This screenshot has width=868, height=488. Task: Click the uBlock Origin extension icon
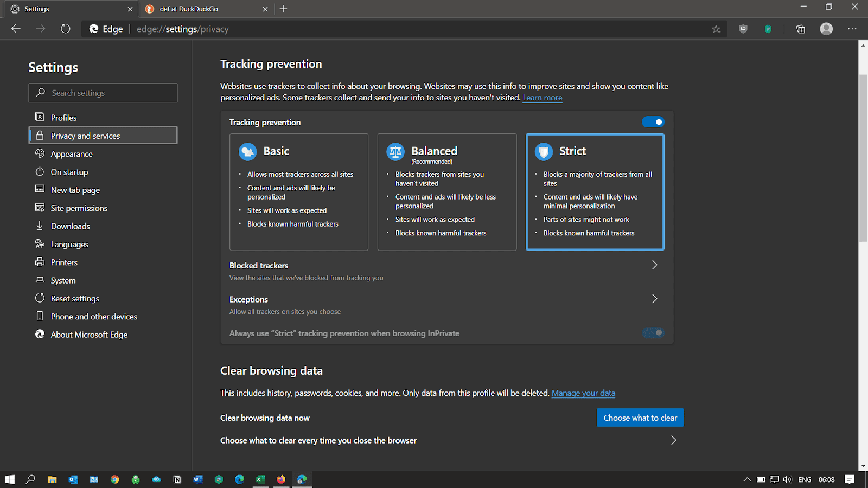coord(743,29)
